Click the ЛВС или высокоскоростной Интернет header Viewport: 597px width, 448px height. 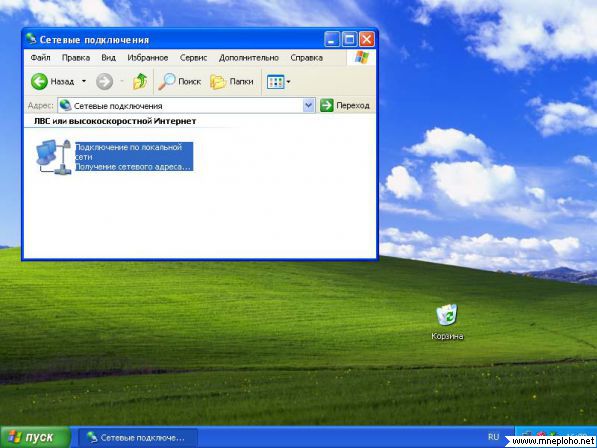pos(115,121)
